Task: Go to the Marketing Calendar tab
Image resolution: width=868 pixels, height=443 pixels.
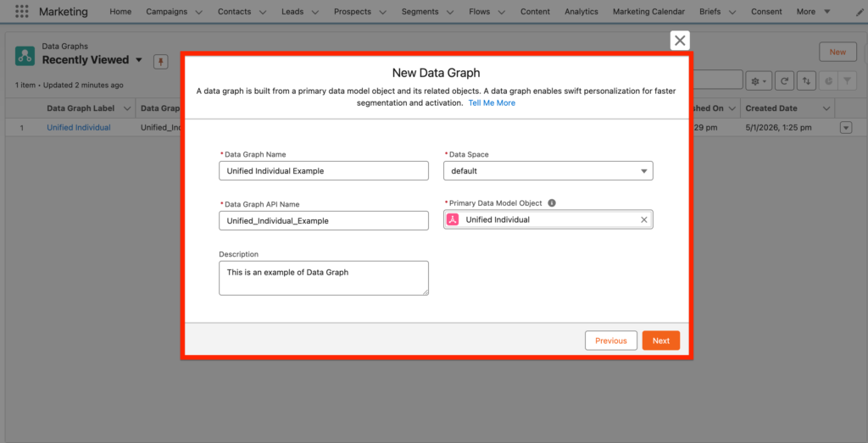Action: click(x=650, y=12)
